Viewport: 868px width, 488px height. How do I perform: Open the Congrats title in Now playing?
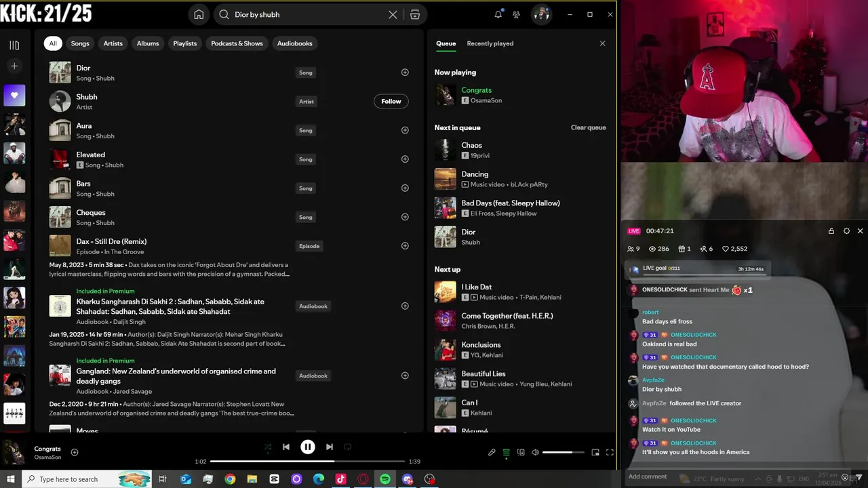click(x=477, y=90)
